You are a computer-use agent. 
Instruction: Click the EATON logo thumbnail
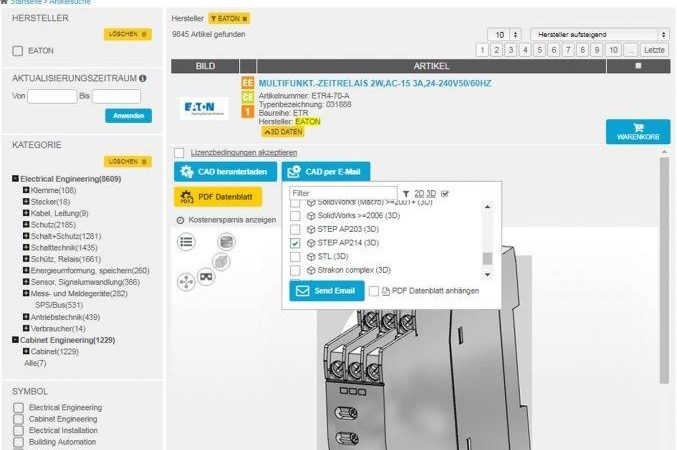[x=204, y=108]
